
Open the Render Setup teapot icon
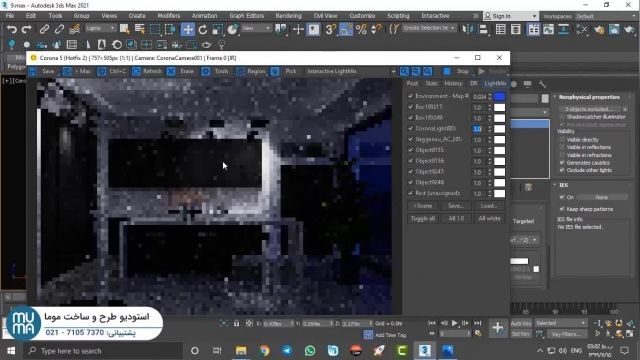tap(599, 29)
